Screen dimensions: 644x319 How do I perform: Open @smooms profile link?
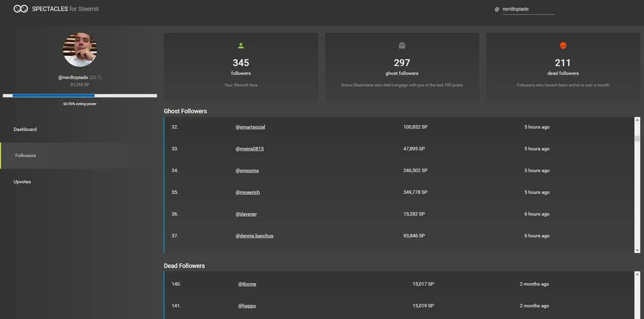coord(247,171)
